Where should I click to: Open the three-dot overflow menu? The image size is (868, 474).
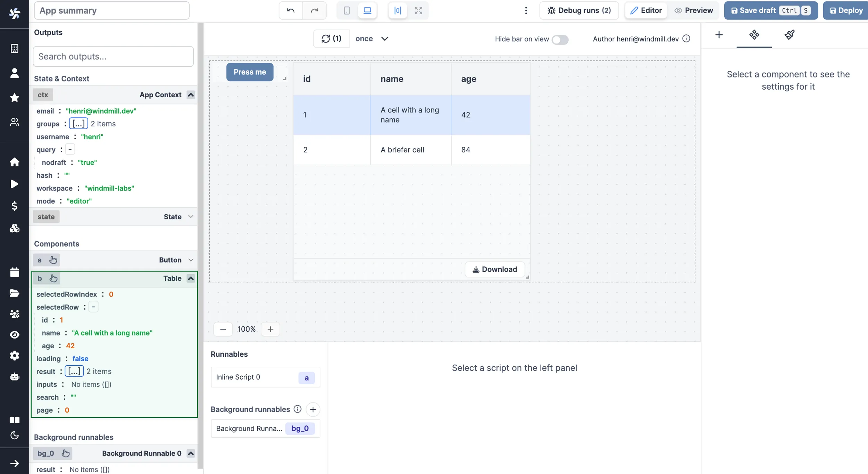pos(526,10)
